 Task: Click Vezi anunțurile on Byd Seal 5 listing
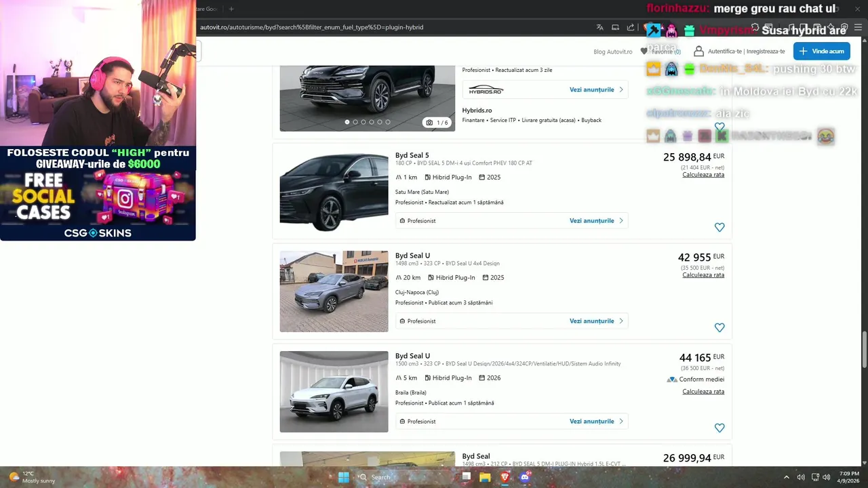591,221
